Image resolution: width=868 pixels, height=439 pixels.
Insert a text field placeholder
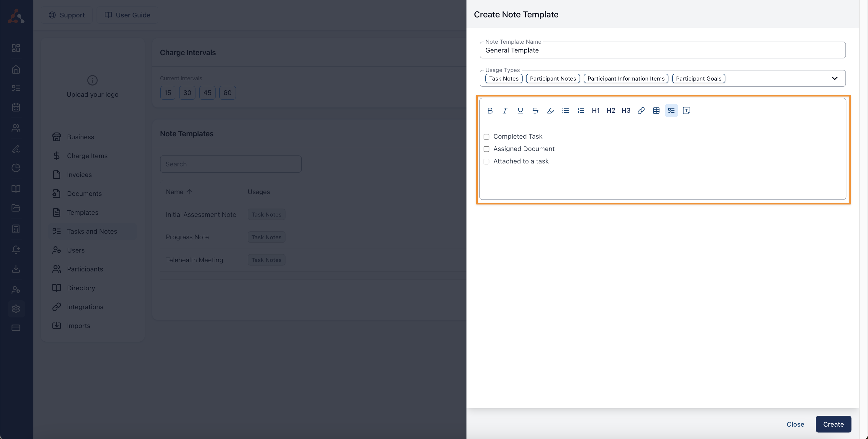686,110
